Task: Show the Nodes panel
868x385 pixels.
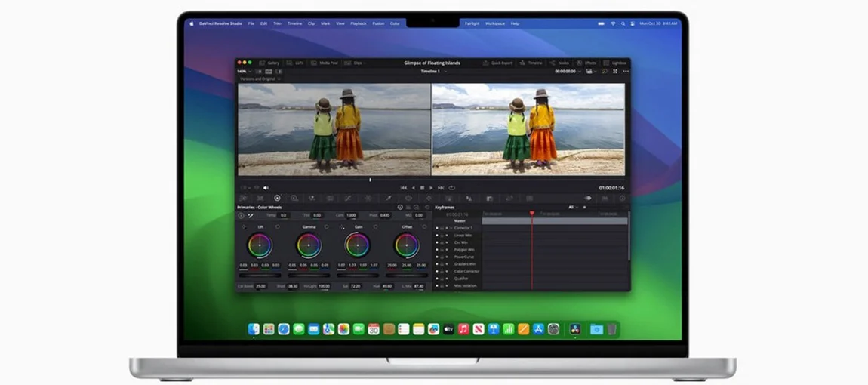Action: pyautogui.click(x=559, y=63)
